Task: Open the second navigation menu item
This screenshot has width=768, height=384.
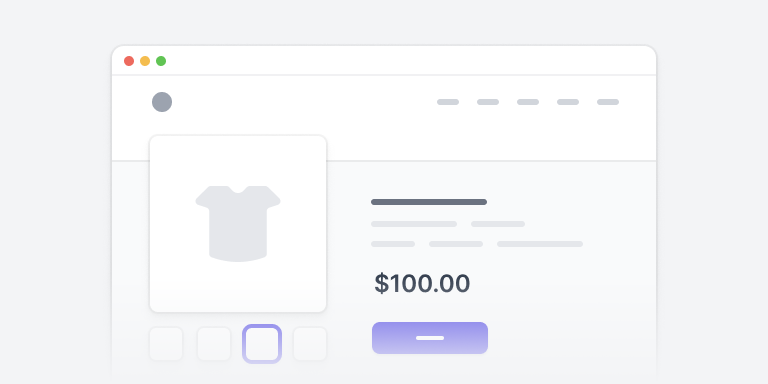Action: tap(488, 102)
